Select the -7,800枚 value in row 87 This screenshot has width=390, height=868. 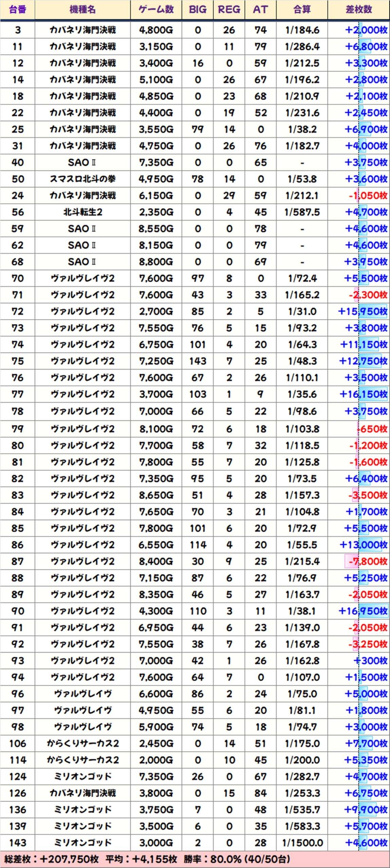[368, 561]
